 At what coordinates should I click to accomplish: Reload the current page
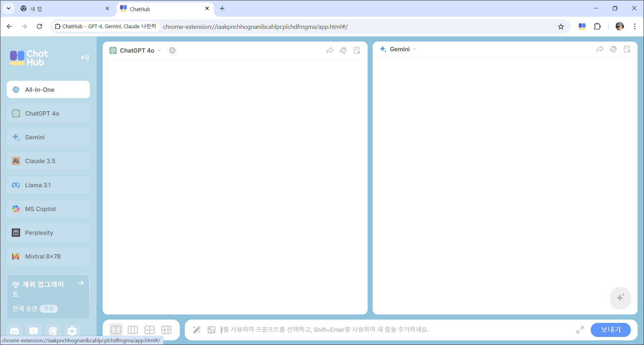coord(39,26)
